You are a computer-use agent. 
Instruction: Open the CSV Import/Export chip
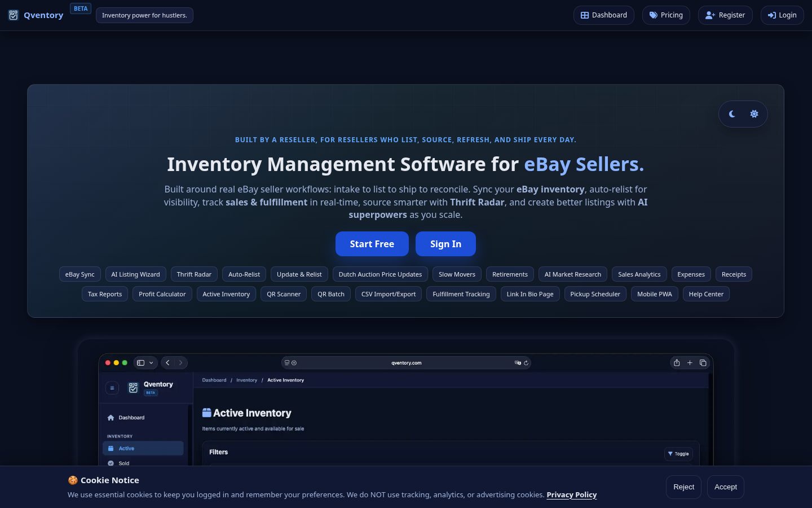point(389,294)
